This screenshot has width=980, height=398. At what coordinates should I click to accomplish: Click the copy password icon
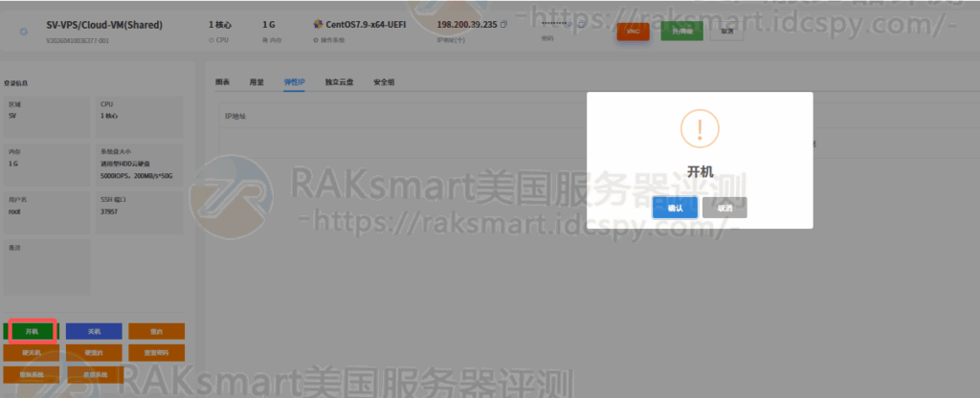(583, 24)
